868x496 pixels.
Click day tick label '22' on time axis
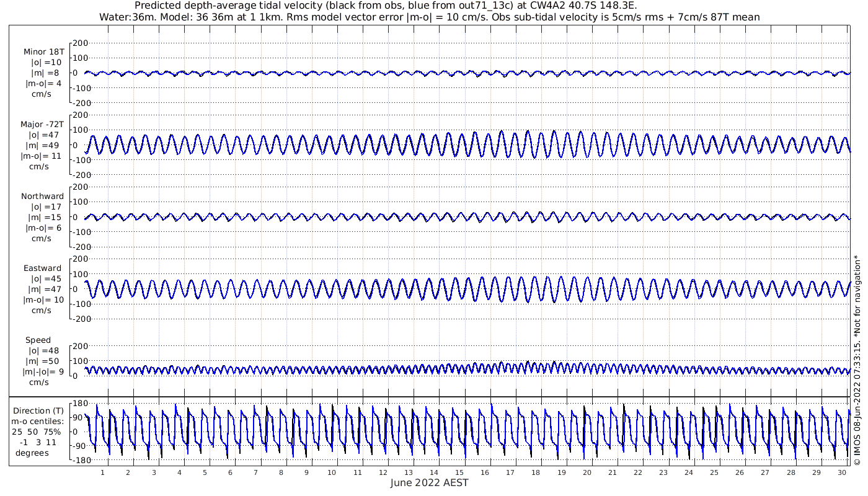[x=638, y=472]
